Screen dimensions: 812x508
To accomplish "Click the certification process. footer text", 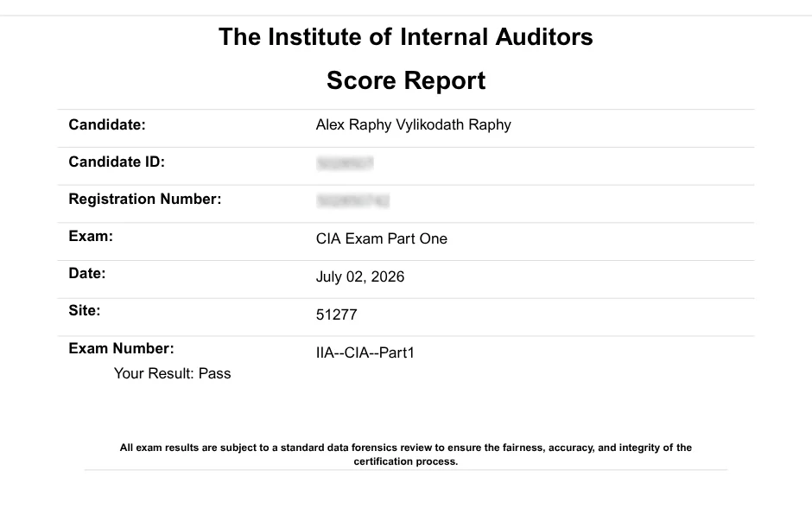I will (x=406, y=461).
